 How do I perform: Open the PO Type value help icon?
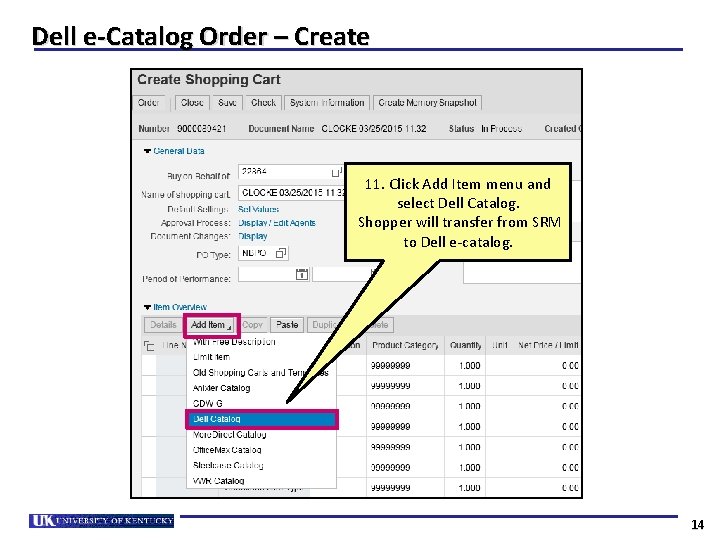281,253
